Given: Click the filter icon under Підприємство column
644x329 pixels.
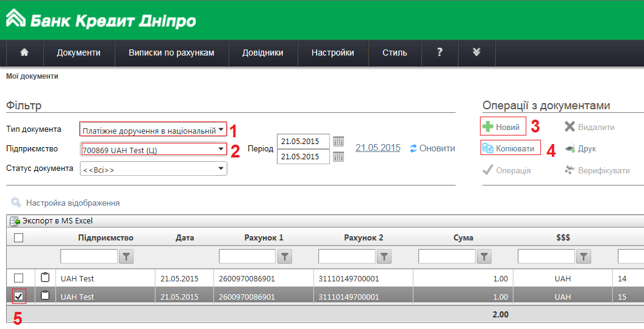Looking at the screenshot, I should pos(126,257).
